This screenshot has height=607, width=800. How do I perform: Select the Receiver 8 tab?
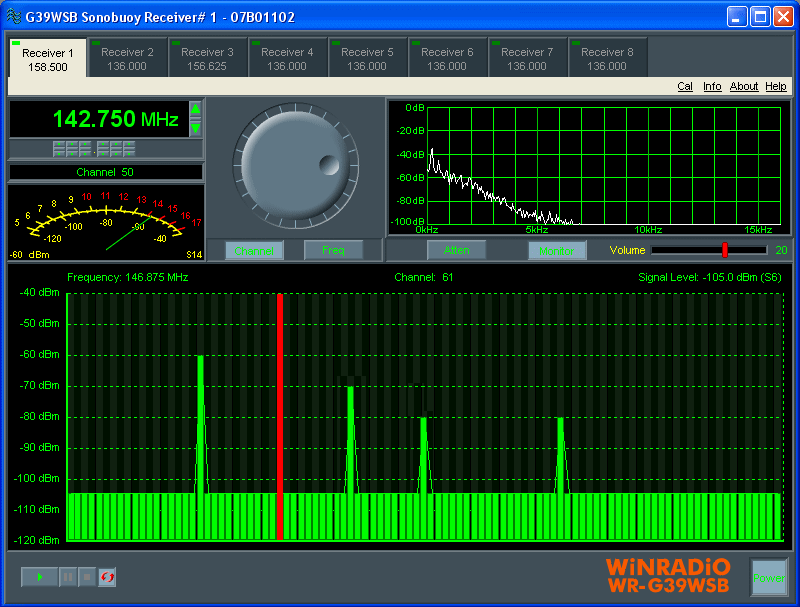pos(608,56)
